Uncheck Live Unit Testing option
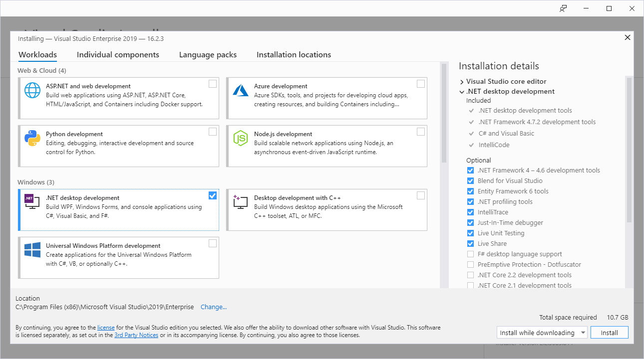 pyautogui.click(x=470, y=233)
